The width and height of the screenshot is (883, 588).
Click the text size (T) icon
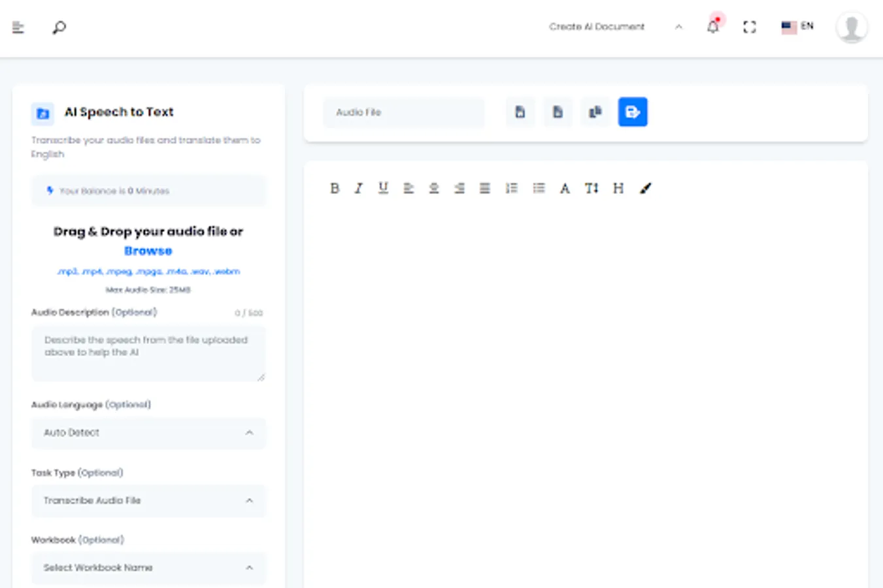591,188
